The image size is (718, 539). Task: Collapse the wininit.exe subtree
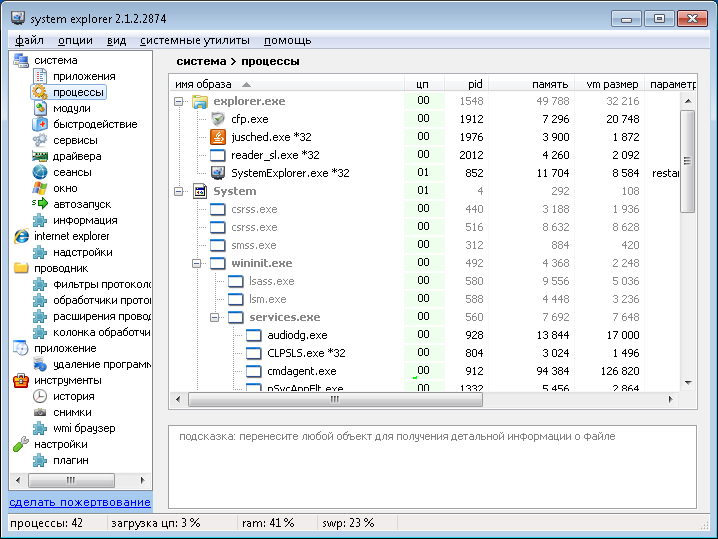click(x=196, y=263)
